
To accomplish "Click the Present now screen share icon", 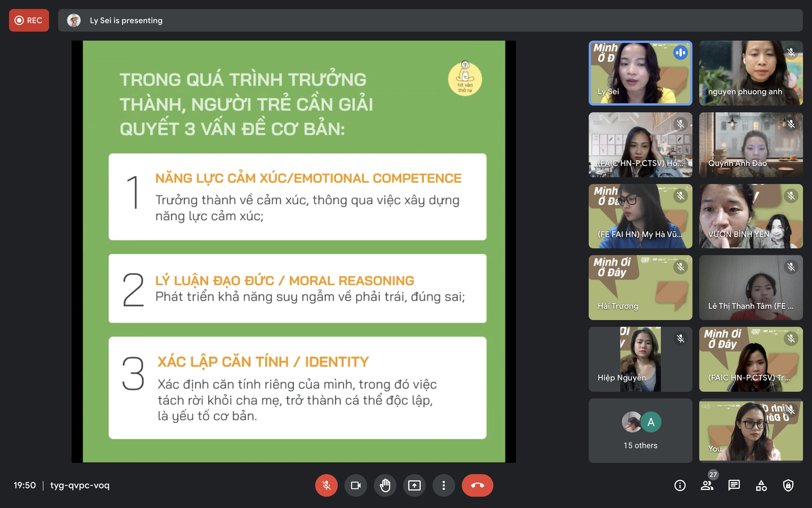I will pos(414,485).
